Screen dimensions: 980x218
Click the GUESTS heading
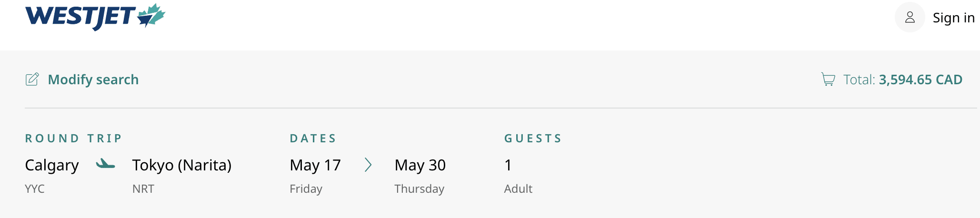(x=533, y=139)
